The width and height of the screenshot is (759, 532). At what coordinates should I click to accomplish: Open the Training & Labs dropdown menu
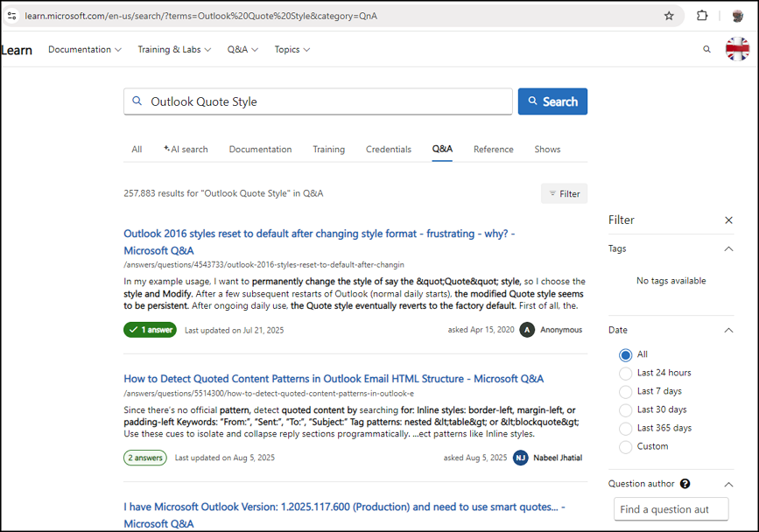(174, 49)
